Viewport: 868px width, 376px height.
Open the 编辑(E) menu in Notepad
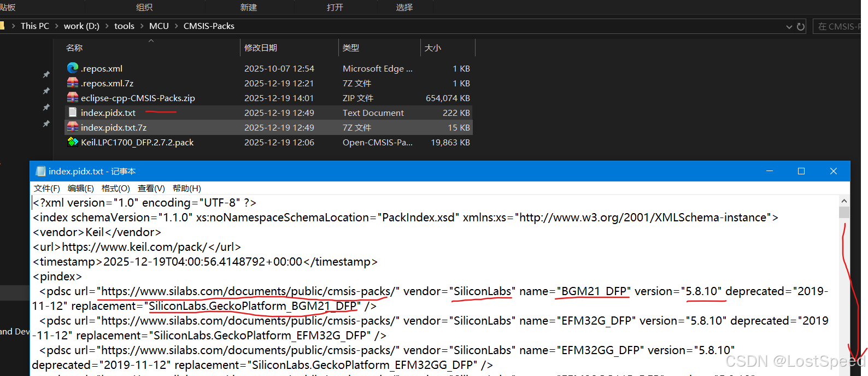coord(81,188)
